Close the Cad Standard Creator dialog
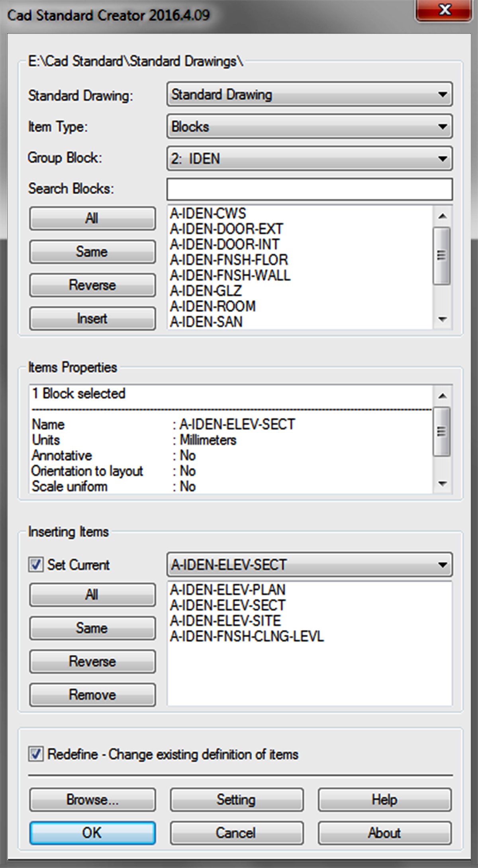 coord(444,11)
